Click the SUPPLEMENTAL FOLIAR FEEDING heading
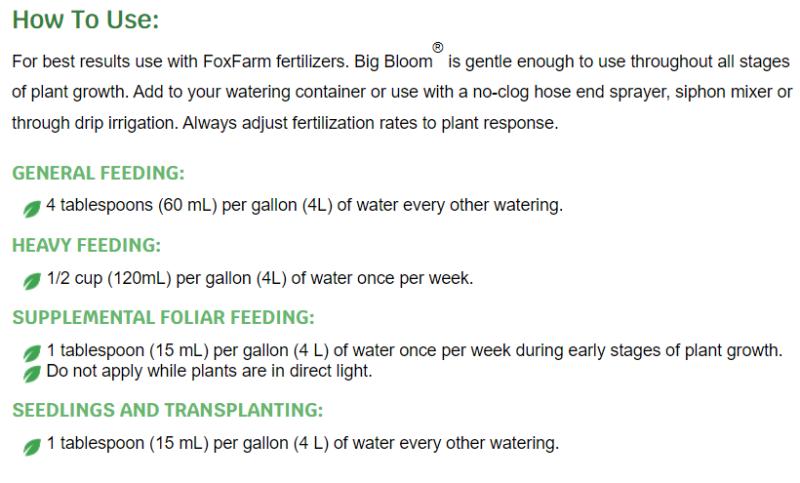Screen dimensions: 800x483 click(x=163, y=318)
